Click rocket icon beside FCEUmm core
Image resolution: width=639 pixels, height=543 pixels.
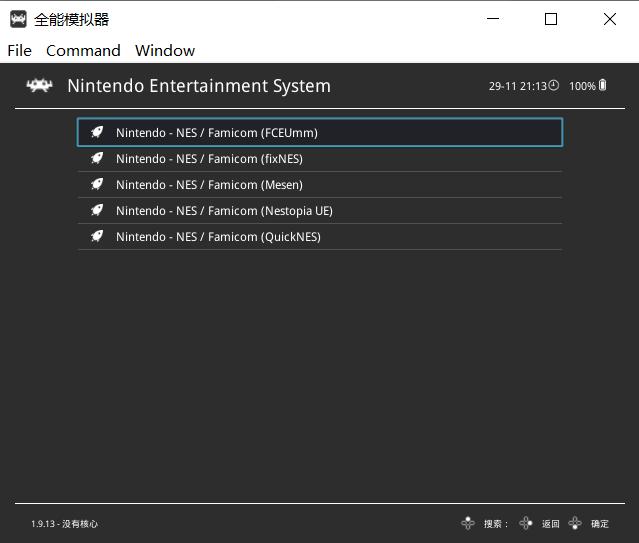click(x=97, y=132)
